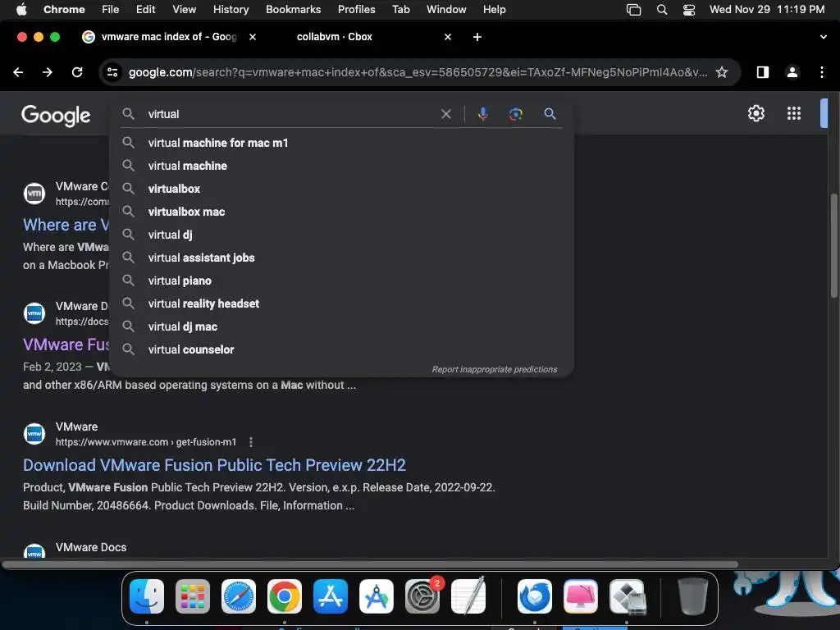The height and width of the screenshot is (630, 840).
Task: Start voice search with the microphone icon
Action: pyautogui.click(x=482, y=113)
